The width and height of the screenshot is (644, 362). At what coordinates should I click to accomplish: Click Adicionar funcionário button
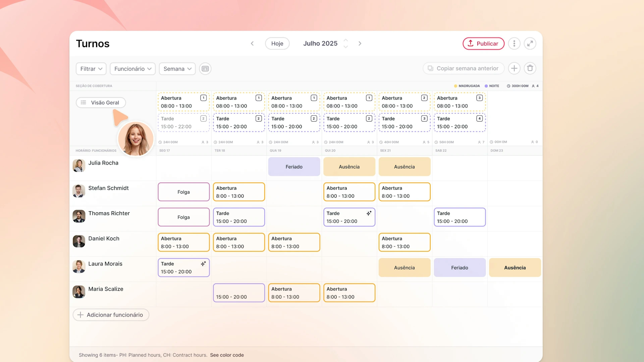tap(111, 315)
